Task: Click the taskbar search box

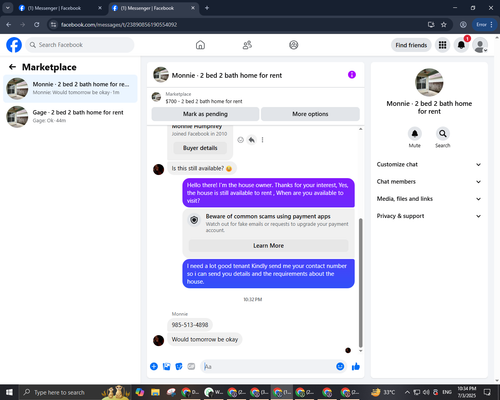Action: (x=75, y=392)
